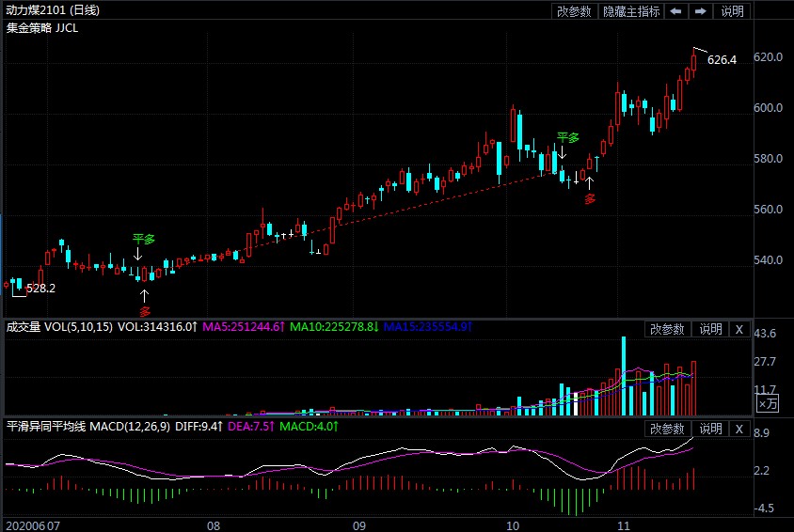Click the 580.0 price axis label
Screen dimensions: 794x532
(x=769, y=158)
